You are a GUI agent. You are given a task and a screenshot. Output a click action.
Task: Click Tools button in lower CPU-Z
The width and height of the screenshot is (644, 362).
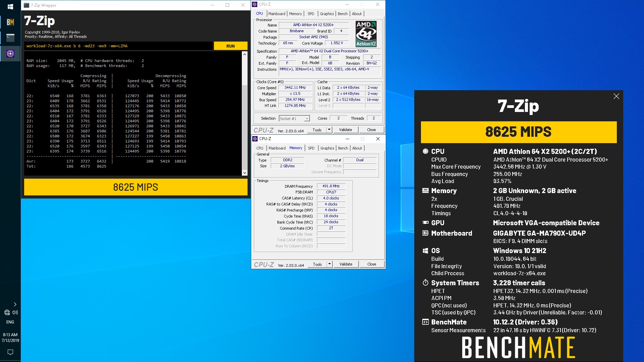pyautogui.click(x=317, y=264)
